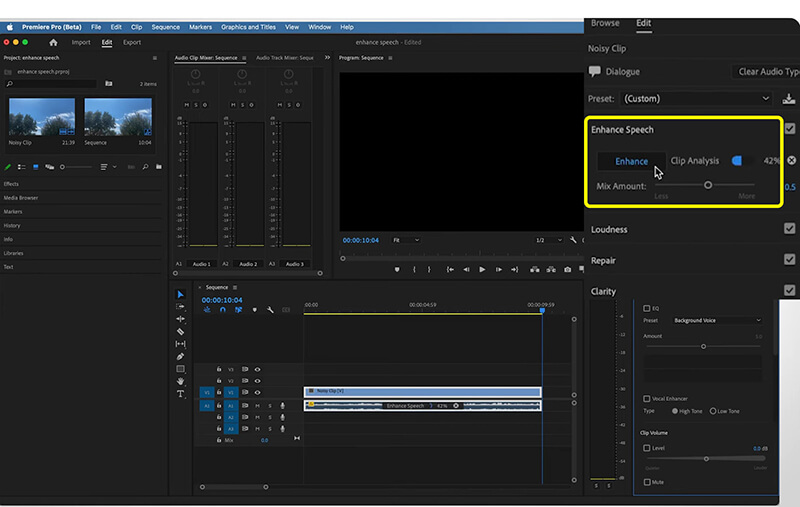This screenshot has height=507, width=800.
Task: Toggle snap in timeline (magnet icon)
Action: pos(222,310)
